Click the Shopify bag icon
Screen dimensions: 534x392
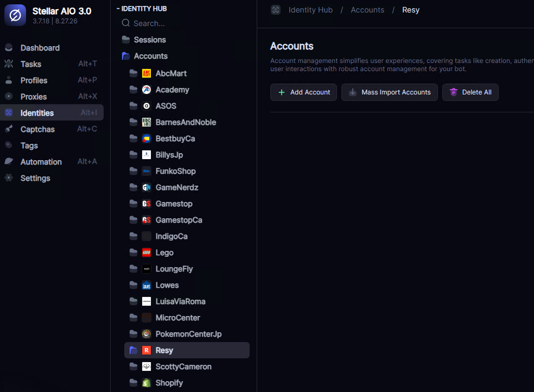pos(147,383)
